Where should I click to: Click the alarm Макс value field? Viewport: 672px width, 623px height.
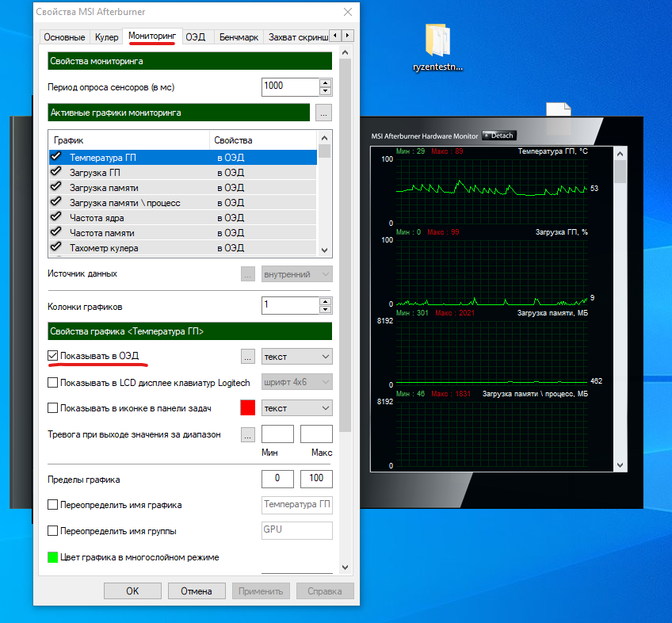pyautogui.click(x=316, y=434)
